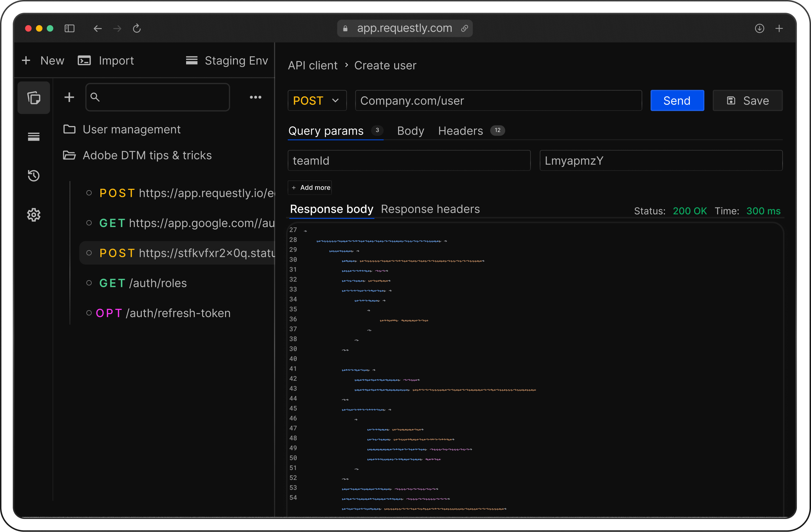Image resolution: width=811 pixels, height=532 pixels.
Task: Click Add more query param button
Action: click(310, 187)
